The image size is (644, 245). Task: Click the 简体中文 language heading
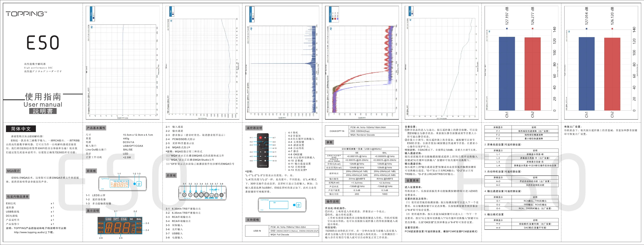click(21, 129)
